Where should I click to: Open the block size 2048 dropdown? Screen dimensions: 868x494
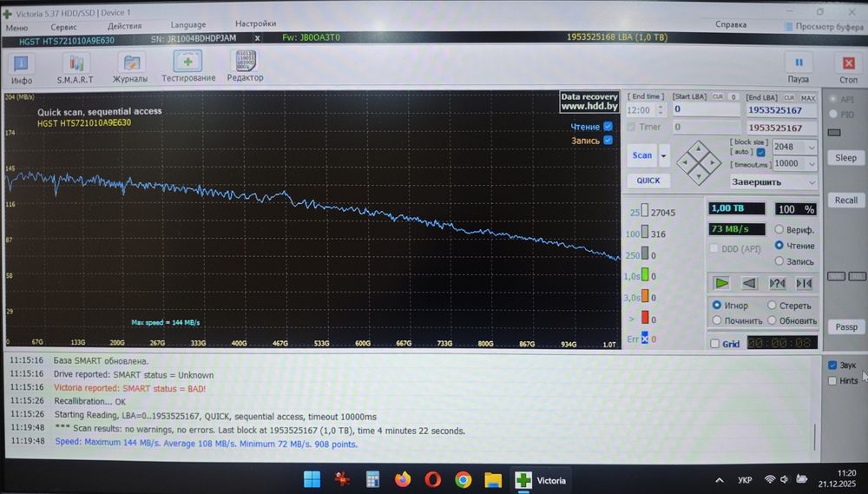[x=812, y=147]
